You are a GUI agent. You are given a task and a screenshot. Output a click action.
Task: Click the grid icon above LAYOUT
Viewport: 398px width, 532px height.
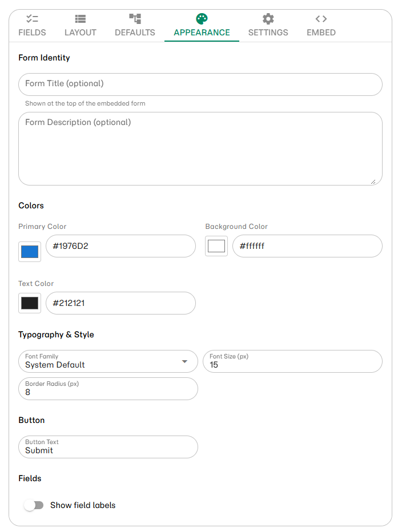pos(80,18)
